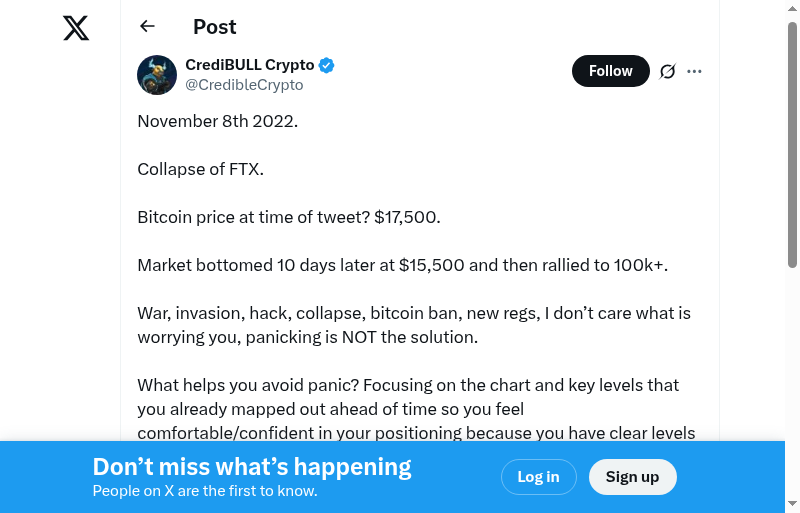Open Grok actions icon beside Follow
The image size is (800, 513).
point(668,71)
